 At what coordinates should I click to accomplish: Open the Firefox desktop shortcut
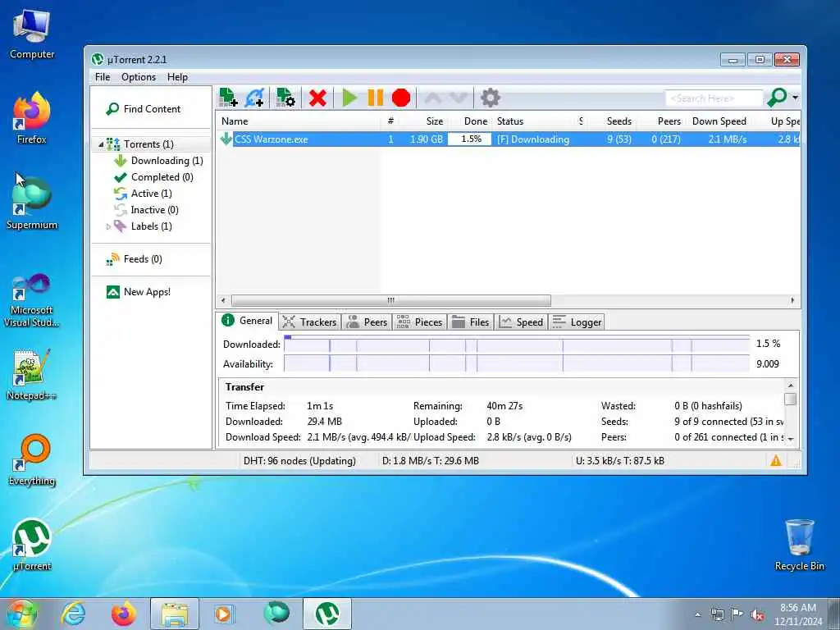click(x=32, y=118)
